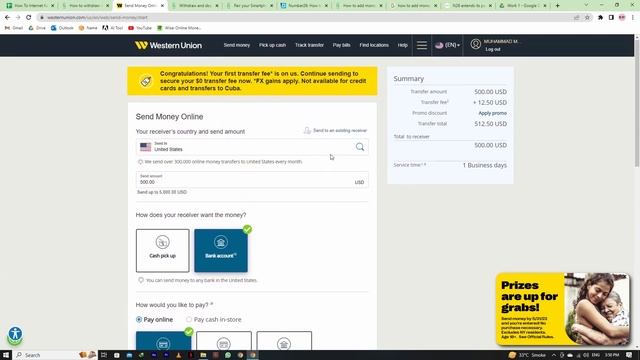Image resolution: width=640 pixels, height=360 pixels.
Task: Open the weather widget showing 33°C Smoke
Action: pos(527,355)
